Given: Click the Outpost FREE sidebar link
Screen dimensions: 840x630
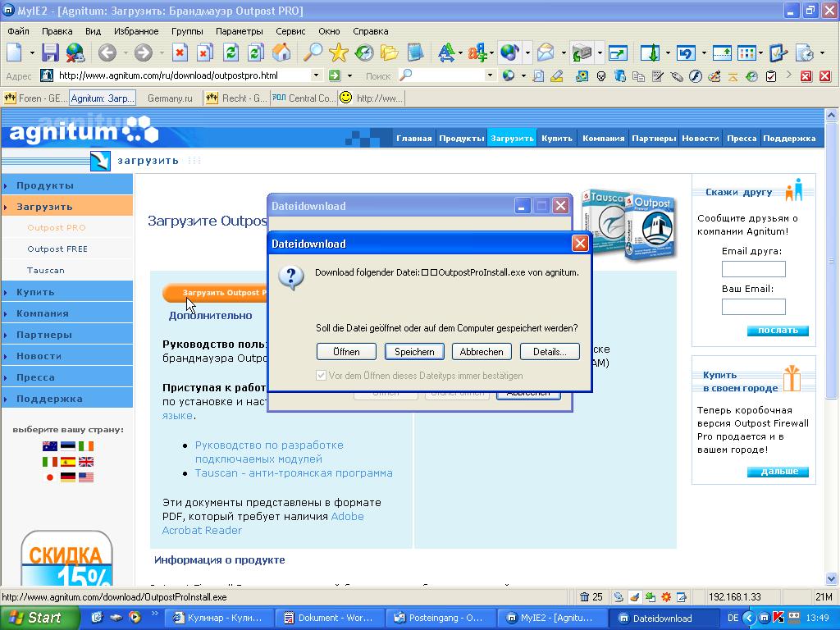Looking at the screenshot, I should [x=57, y=249].
